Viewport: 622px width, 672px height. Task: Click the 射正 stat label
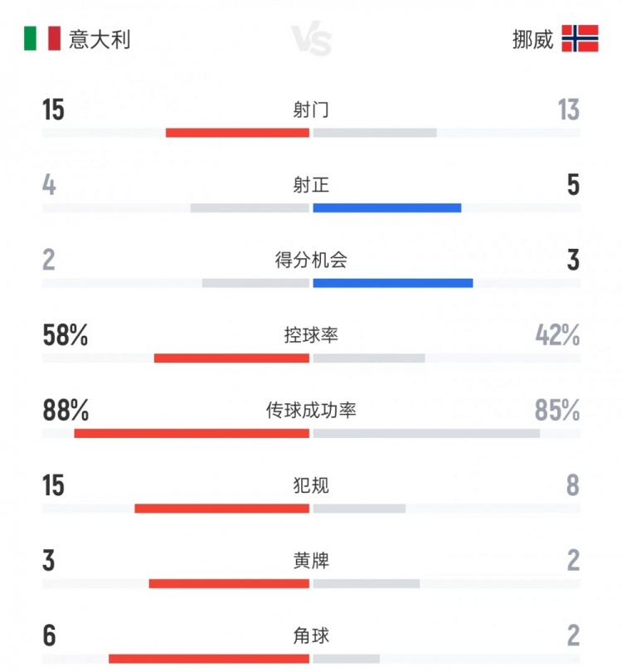click(x=311, y=185)
